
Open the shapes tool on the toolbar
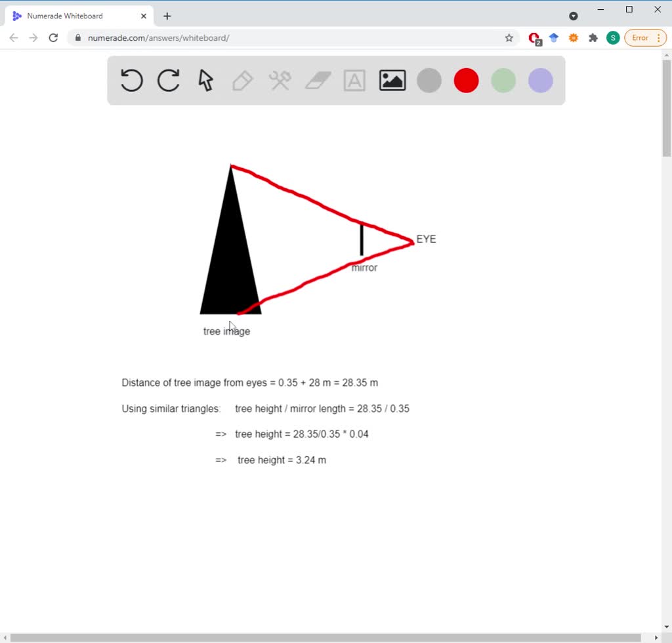tap(280, 80)
